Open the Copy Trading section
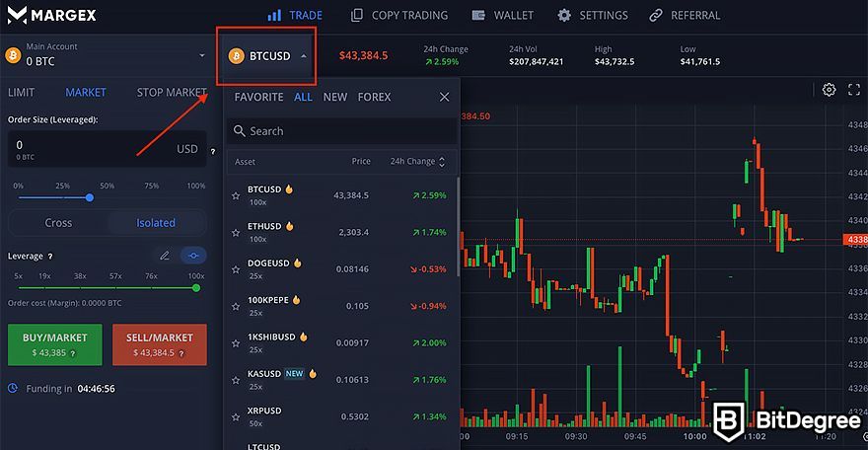Image resolution: width=868 pixels, height=450 pixels. coord(399,15)
